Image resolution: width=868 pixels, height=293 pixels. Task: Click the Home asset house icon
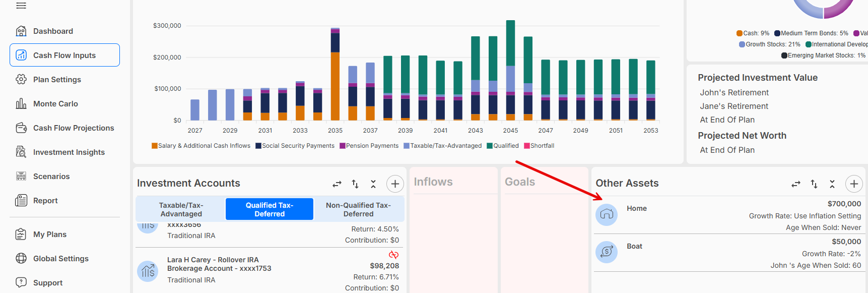pos(607,214)
